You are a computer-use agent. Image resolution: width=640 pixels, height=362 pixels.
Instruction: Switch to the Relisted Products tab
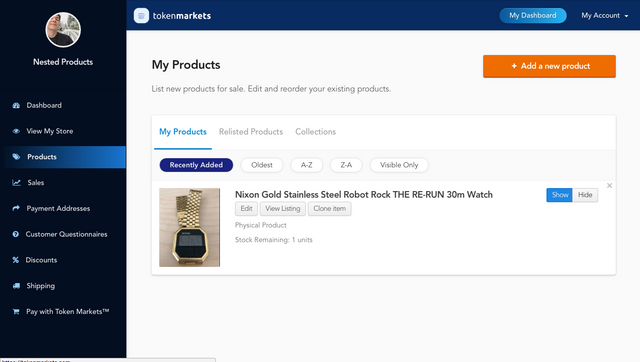pos(251,132)
